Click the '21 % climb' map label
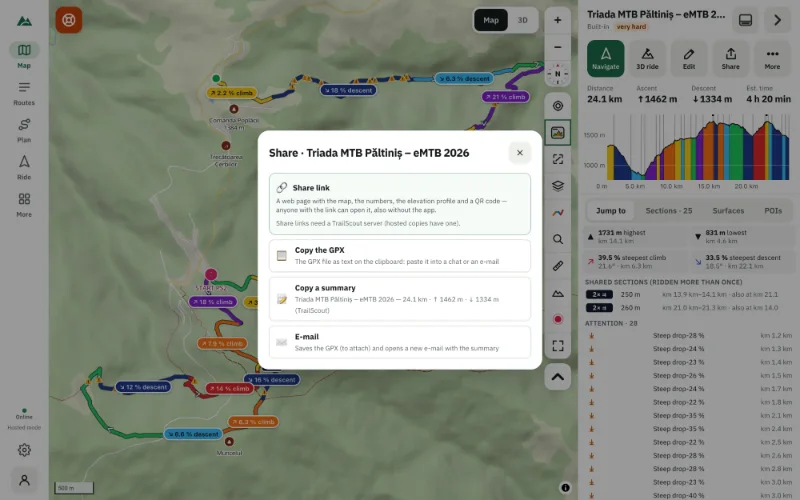 coord(506,96)
